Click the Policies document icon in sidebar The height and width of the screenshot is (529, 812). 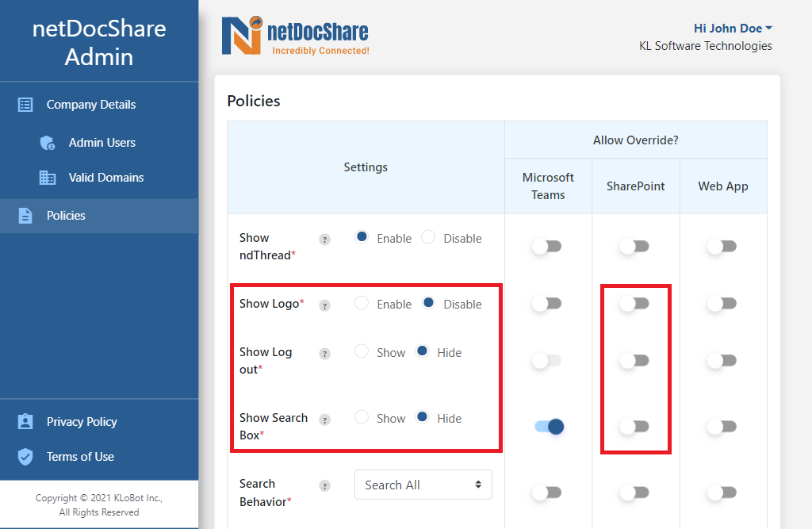point(25,216)
